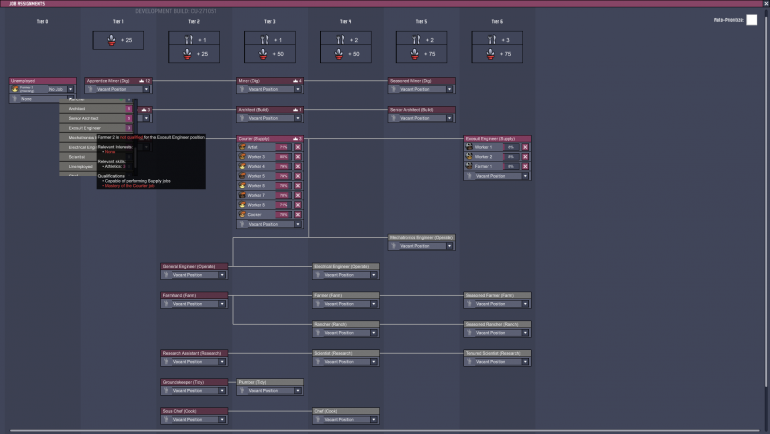Screen dimensions: 770x434
Task: Click the X next to Worker 7
Action: [297, 195]
